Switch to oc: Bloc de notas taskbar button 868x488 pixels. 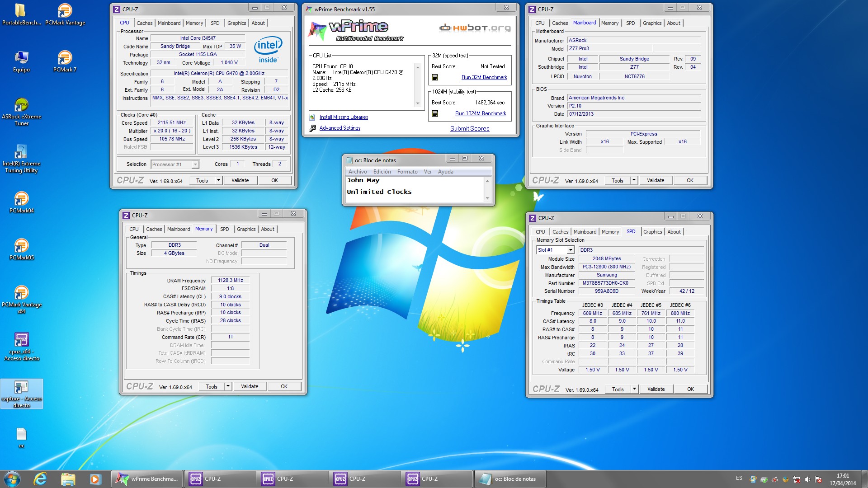point(510,479)
